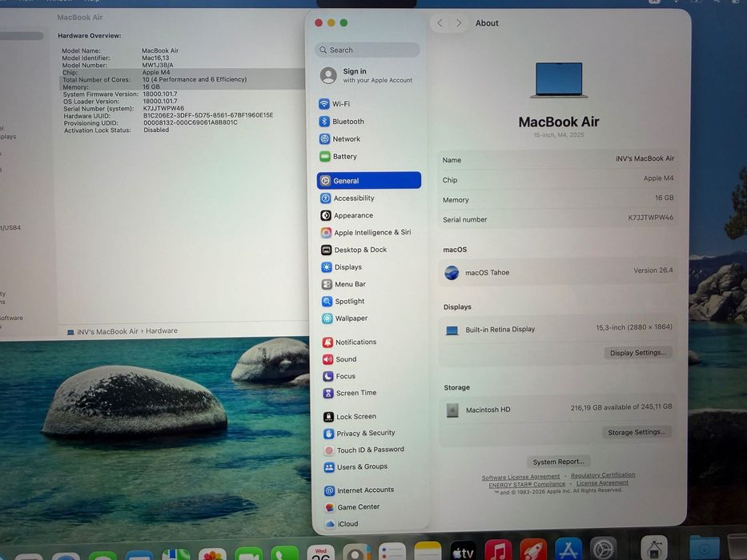This screenshot has height=560, width=747.
Task: Open the Software License Agreement link
Action: pos(520,477)
